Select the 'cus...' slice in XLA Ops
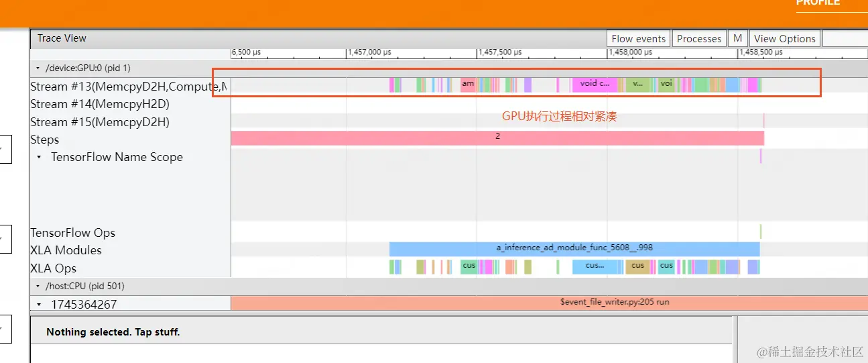Screen dimensions: 868x363 pyautogui.click(x=595, y=266)
